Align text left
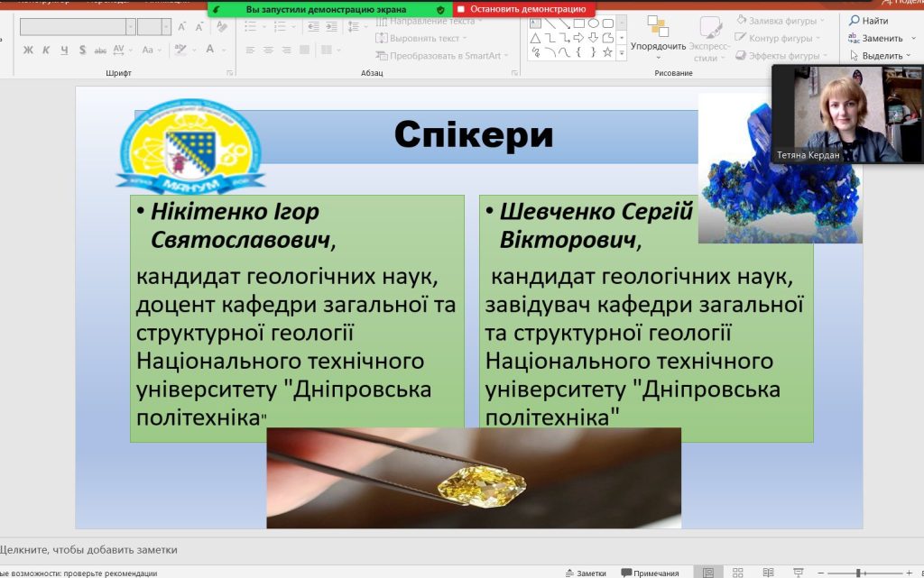 click(x=250, y=50)
